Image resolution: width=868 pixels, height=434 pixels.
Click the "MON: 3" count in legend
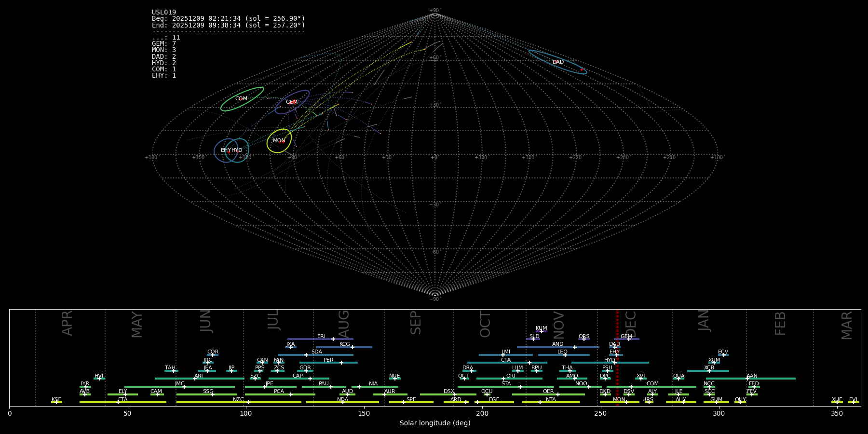point(164,50)
